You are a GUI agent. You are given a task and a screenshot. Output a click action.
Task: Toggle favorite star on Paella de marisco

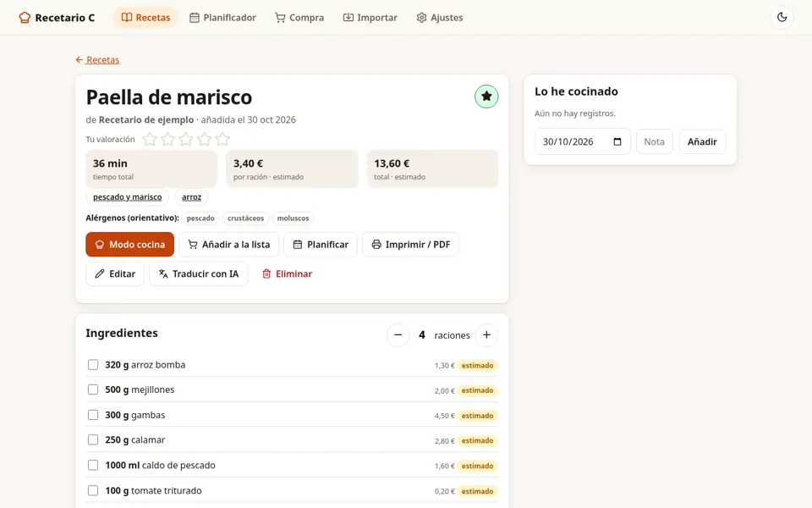[486, 97]
